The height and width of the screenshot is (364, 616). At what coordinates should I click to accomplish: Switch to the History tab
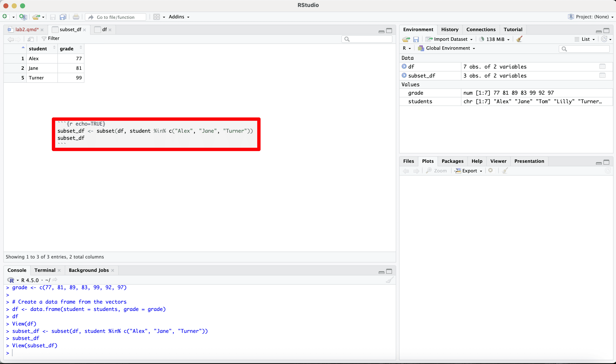(x=449, y=29)
